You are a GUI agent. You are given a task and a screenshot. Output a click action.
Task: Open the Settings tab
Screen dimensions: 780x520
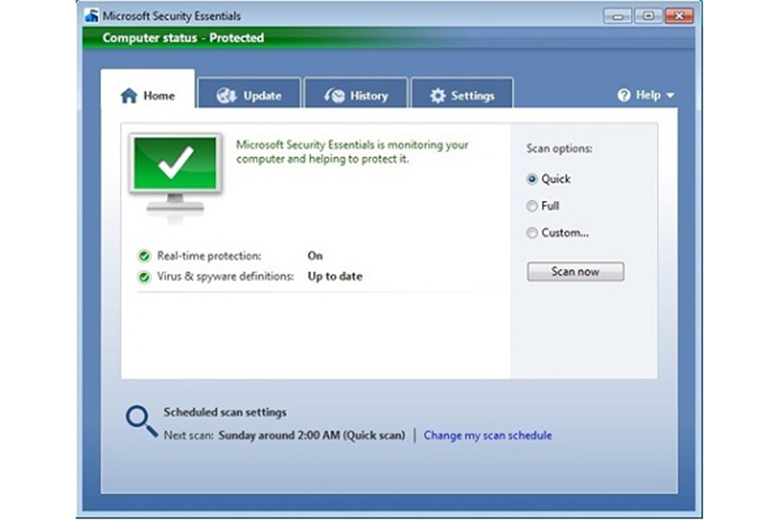[462, 93]
